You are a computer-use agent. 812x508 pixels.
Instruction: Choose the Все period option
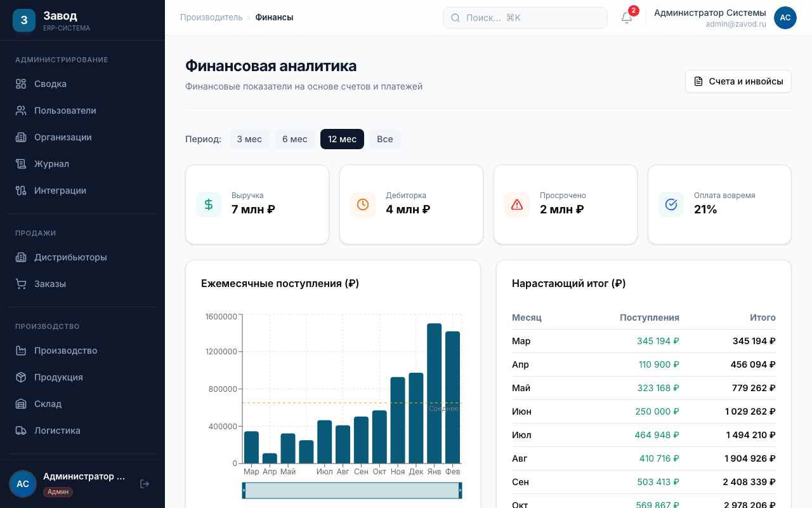tap(384, 139)
